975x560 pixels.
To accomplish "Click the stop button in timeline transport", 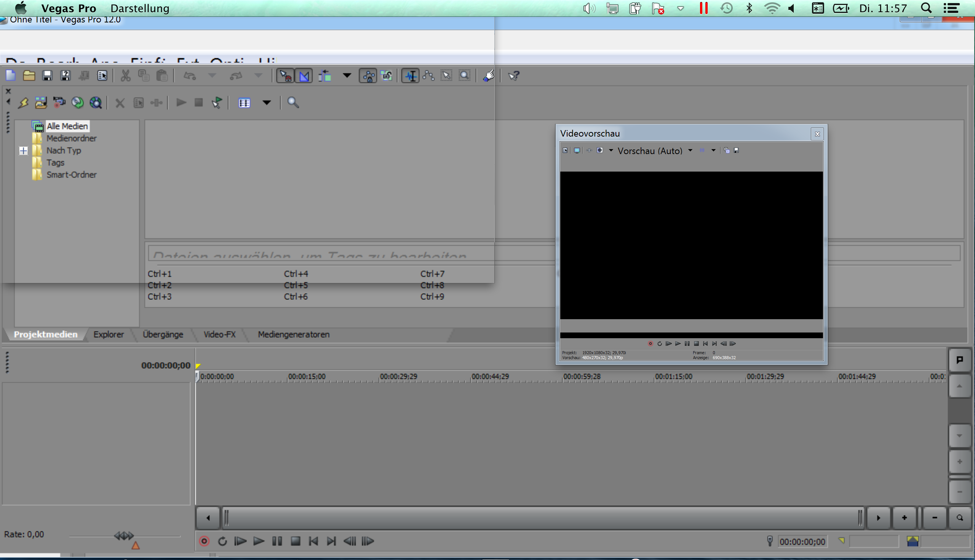I will [x=295, y=541].
